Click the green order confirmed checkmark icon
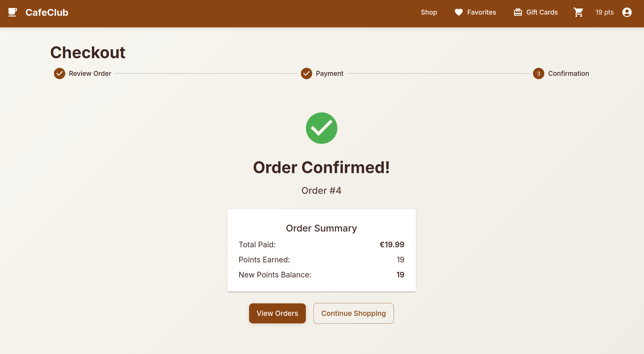The width and height of the screenshot is (644, 354). click(x=321, y=128)
